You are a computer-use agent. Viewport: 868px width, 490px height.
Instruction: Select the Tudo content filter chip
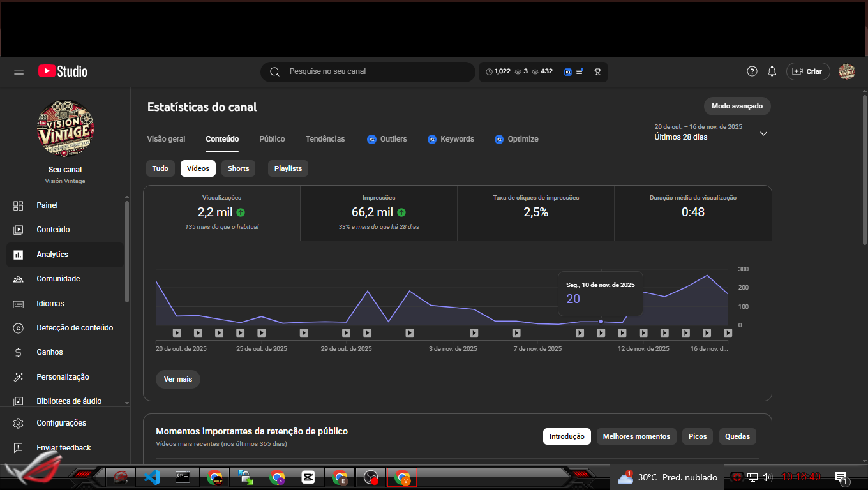pyautogui.click(x=160, y=168)
